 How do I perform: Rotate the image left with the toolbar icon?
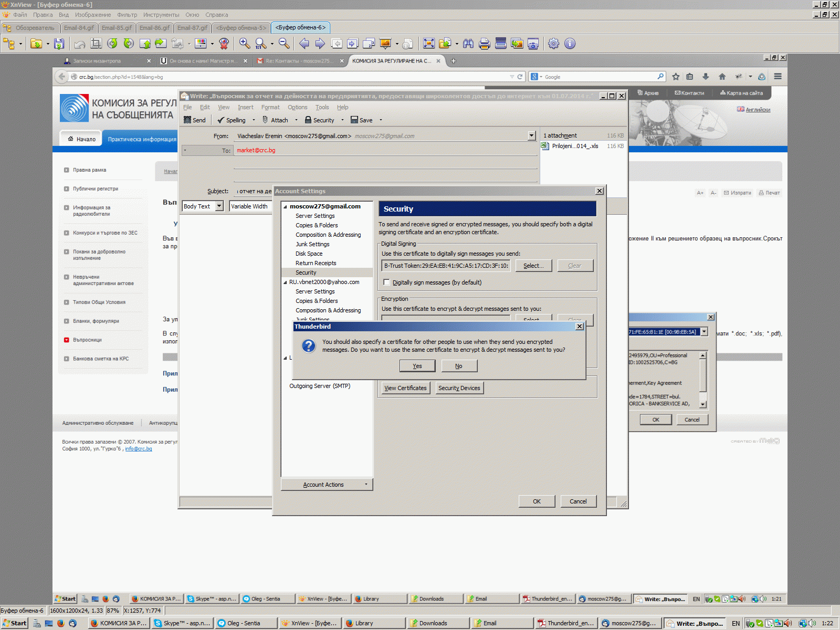coord(112,44)
